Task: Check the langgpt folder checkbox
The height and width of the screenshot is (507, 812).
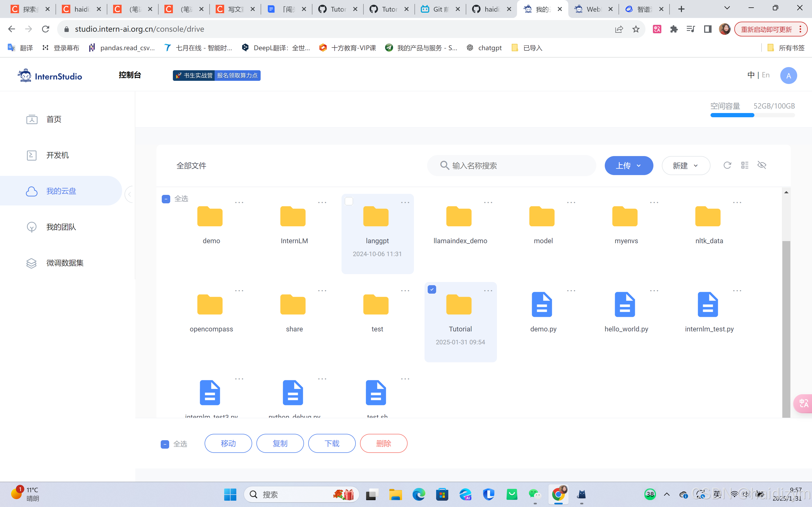Action: pos(349,201)
